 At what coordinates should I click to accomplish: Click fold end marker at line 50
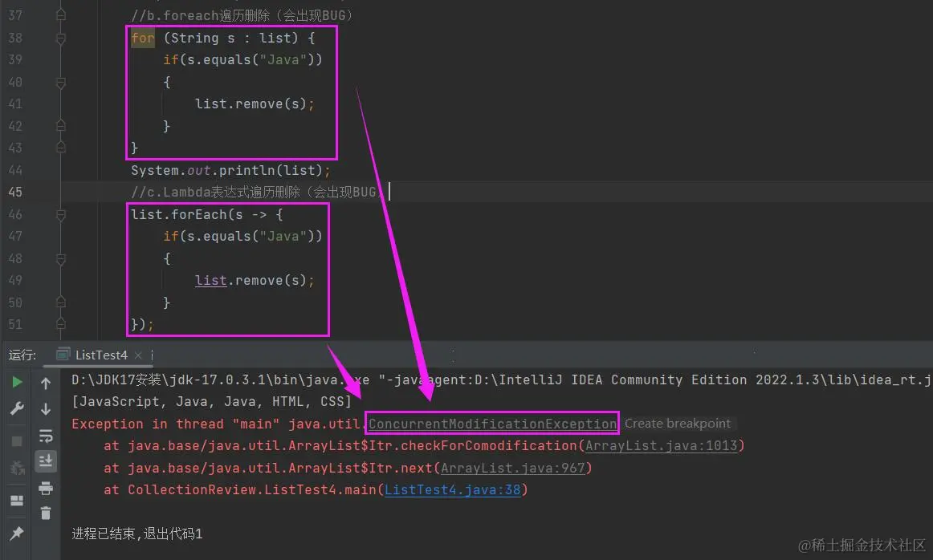tap(61, 302)
